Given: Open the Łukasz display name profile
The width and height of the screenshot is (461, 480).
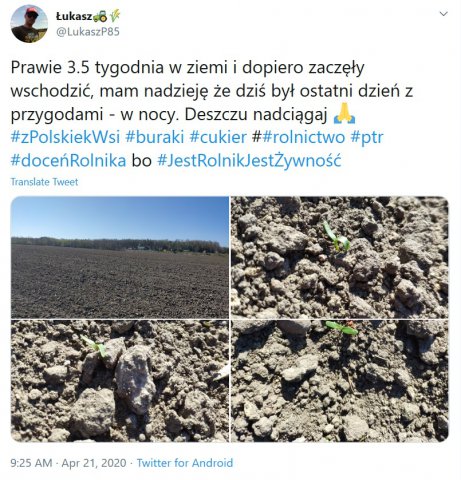Looking at the screenshot, I should pyautogui.click(x=74, y=16).
